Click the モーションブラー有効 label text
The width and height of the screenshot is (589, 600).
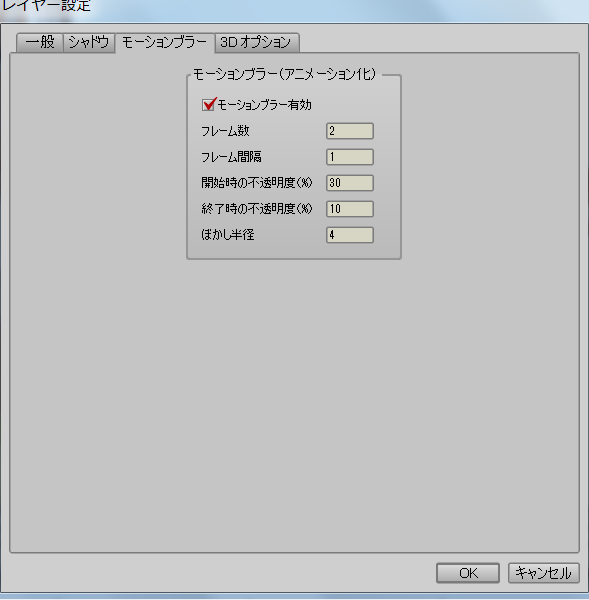[x=264, y=105]
